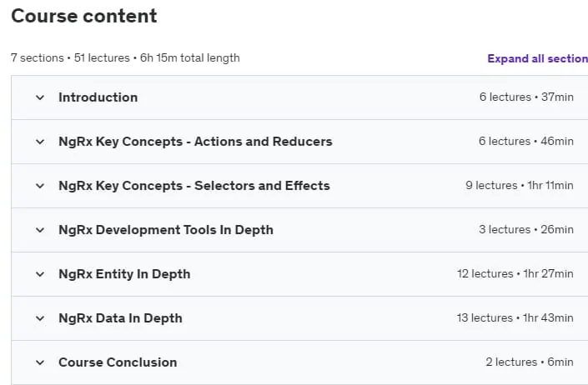This screenshot has height=385, width=588.
Task: Click the 6 lectures 37min label
Action: (526, 97)
